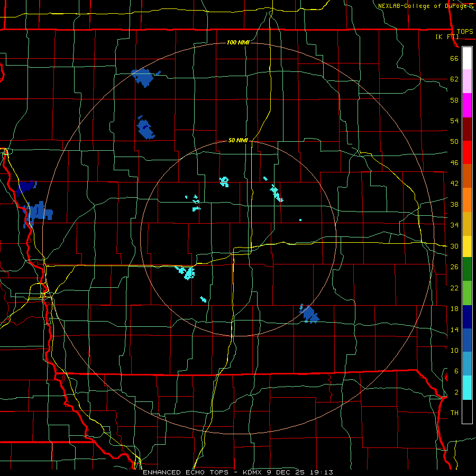Click the "TOPS" legend title
The image size is (476, 476).
465,31
